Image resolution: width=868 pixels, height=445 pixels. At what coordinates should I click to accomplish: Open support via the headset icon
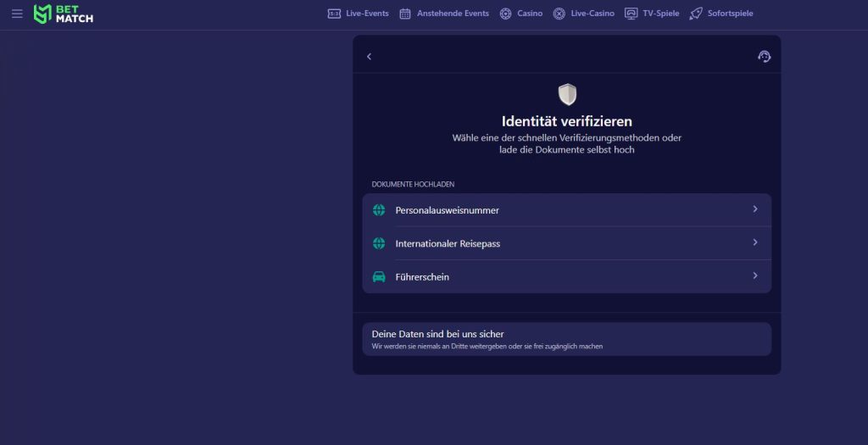pyautogui.click(x=764, y=57)
